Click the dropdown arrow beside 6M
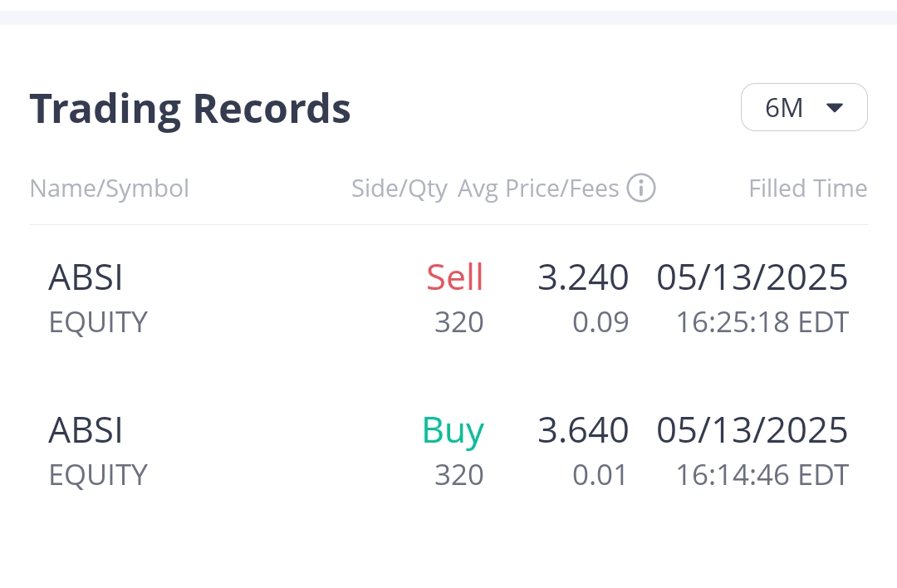Viewport: 897px width, 588px height. [835, 107]
